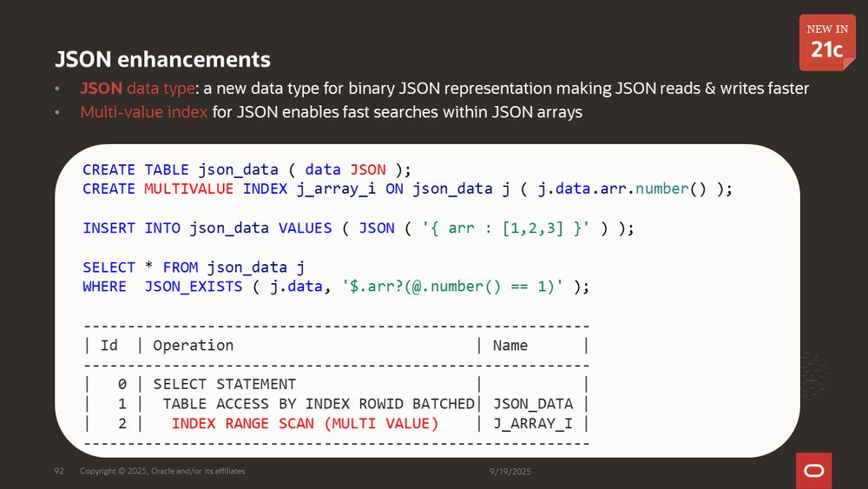Click the Oracle logo in the corner
Screen dimensions: 868x489
814,471
